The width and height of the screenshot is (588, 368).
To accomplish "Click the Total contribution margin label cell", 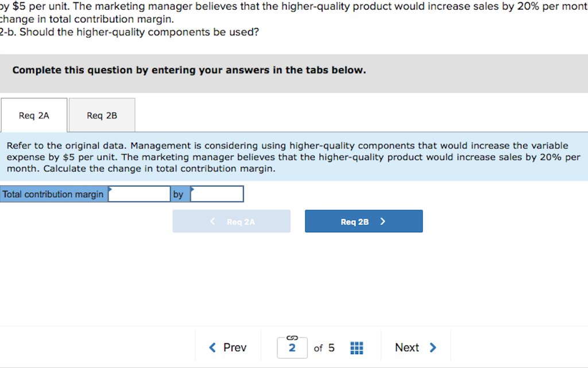I will click(52, 194).
